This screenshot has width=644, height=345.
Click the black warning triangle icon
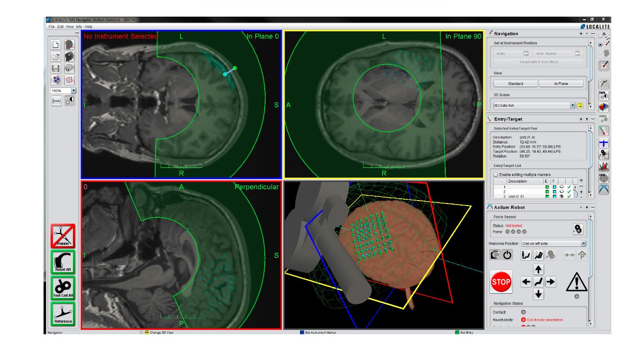click(x=576, y=282)
